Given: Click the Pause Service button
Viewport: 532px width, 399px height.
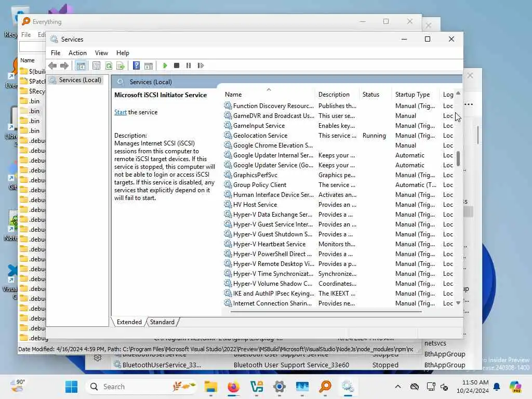Looking at the screenshot, I should (x=189, y=65).
